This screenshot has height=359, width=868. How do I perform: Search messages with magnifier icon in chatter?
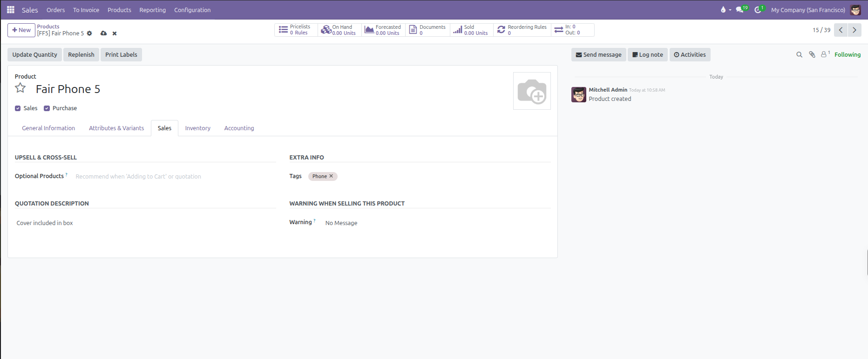799,55
